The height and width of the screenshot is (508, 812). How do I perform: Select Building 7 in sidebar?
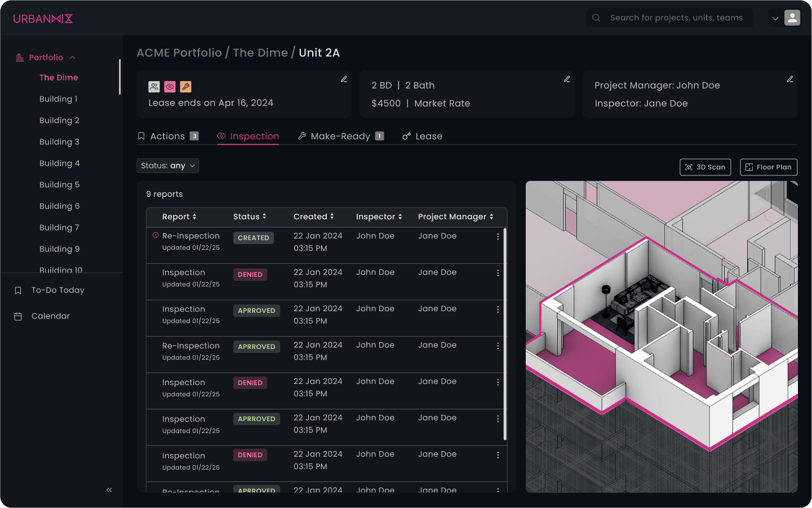(x=59, y=228)
